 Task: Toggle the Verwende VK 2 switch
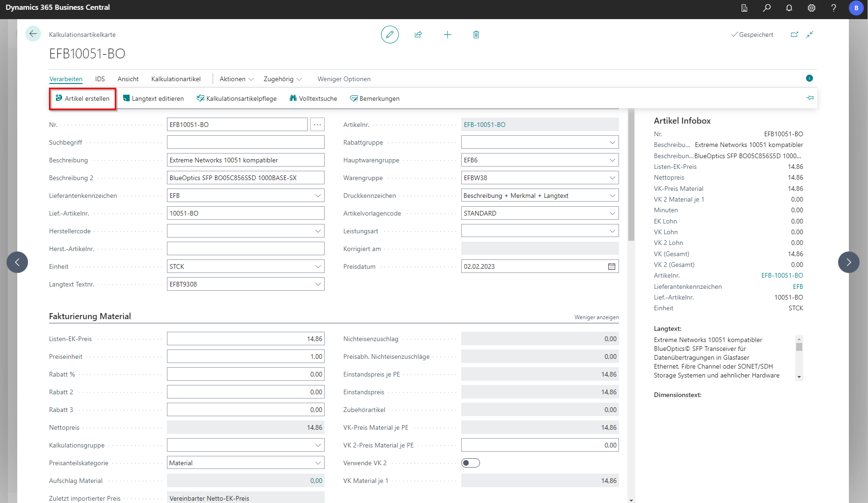470,463
